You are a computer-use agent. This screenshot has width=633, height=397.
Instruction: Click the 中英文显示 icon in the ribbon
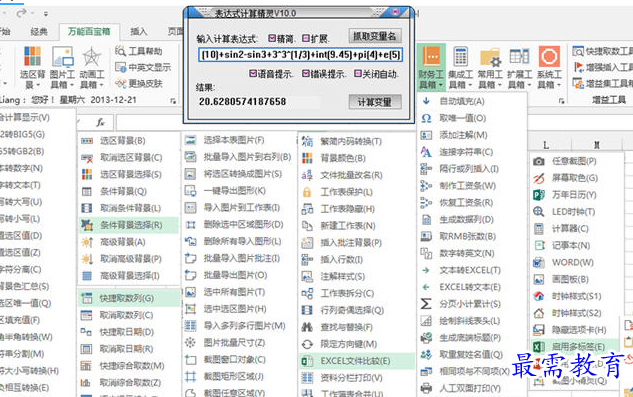pyautogui.click(x=120, y=67)
